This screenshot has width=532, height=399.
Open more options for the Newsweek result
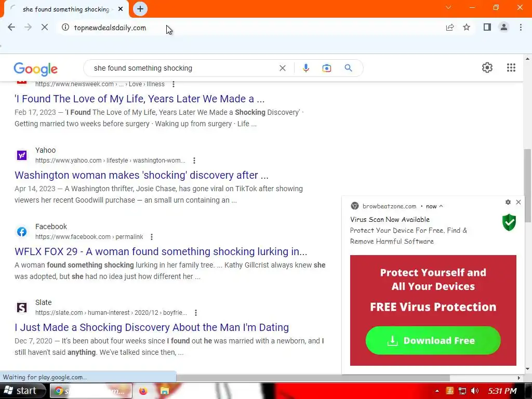[174, 84]
